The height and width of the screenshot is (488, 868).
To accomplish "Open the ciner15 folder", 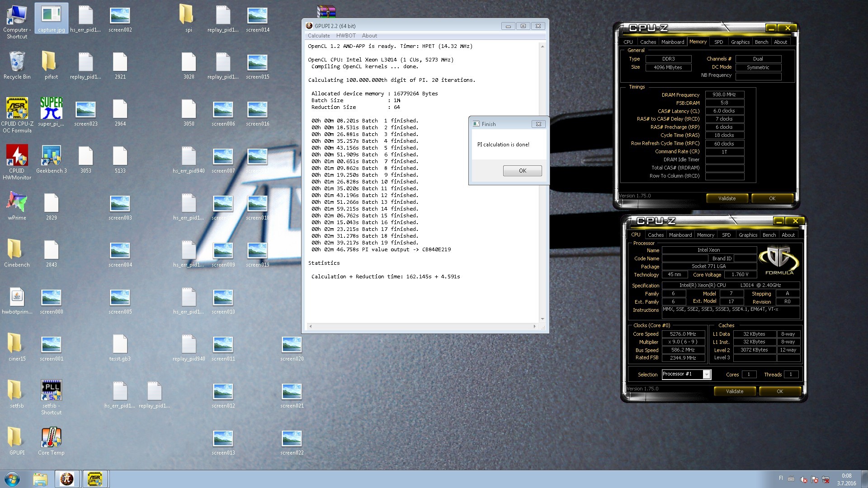I will (x=17, y=347).
